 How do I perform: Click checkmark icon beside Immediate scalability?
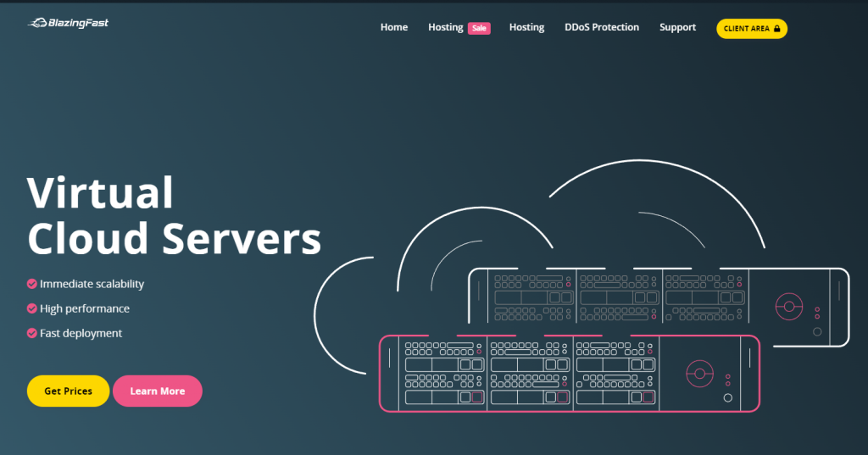[x=32, y=284]
